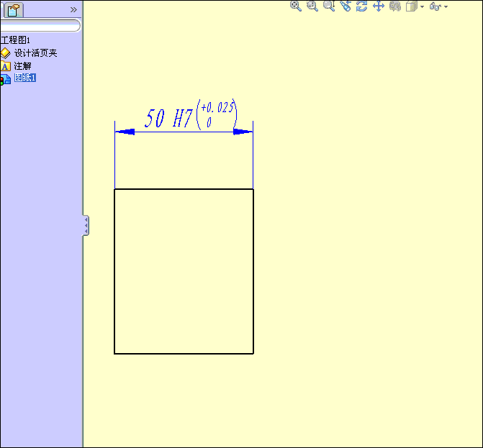Image resolution: width=483 pixels, height=448 pixels.
Task: Click the Previous View icon
Action: click(x=346, y=6)
